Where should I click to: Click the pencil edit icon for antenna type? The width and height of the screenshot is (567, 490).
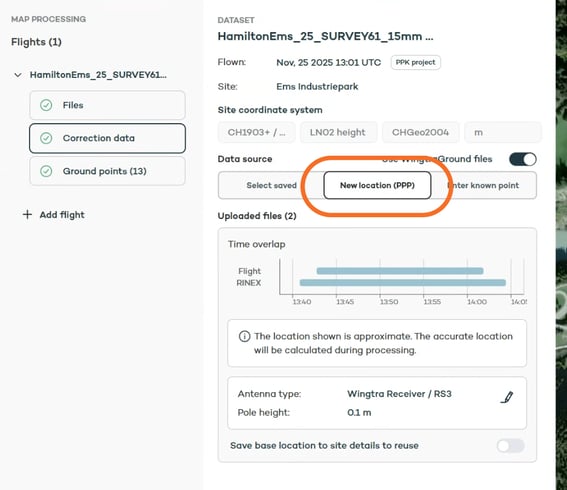point(507,397)
